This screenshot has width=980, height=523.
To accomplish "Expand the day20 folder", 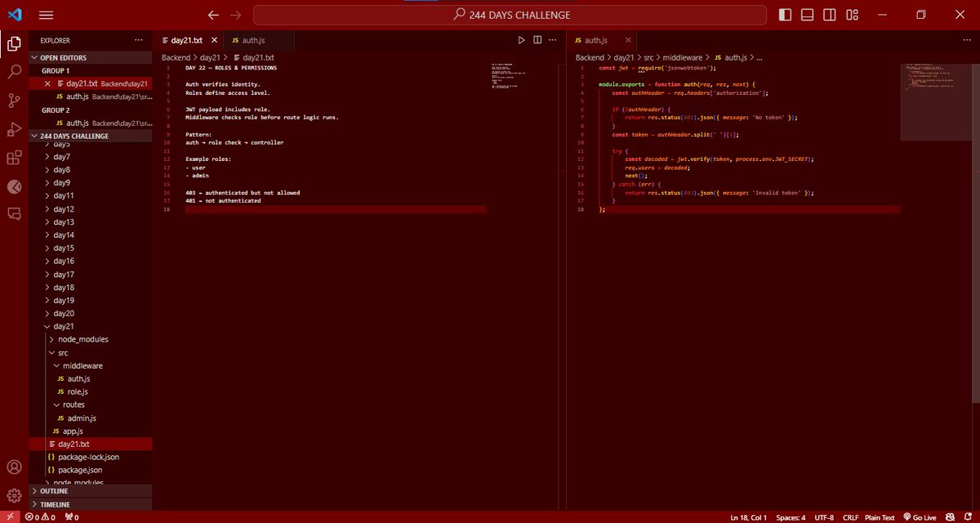I will (91, 313).
